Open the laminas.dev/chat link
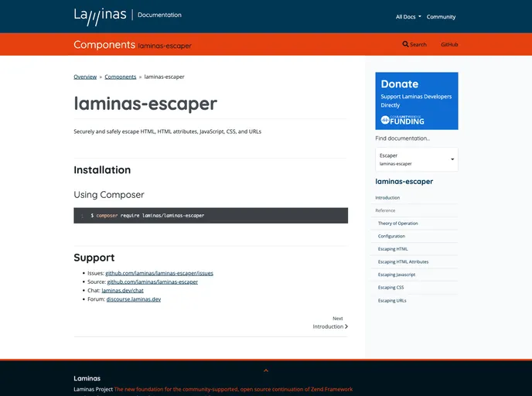The height and width of the screenshot is (396, 532). 122,291
